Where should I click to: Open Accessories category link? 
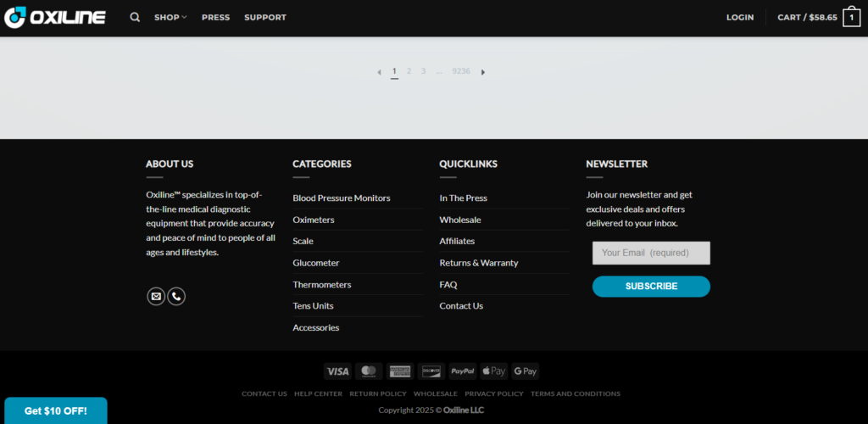coord(316,327)
